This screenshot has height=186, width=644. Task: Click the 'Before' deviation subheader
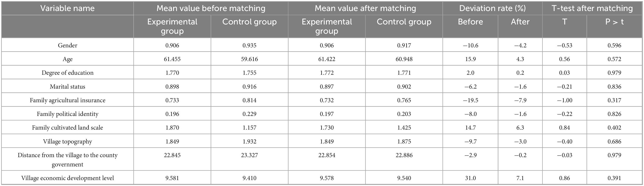click(x=470, y=22)
